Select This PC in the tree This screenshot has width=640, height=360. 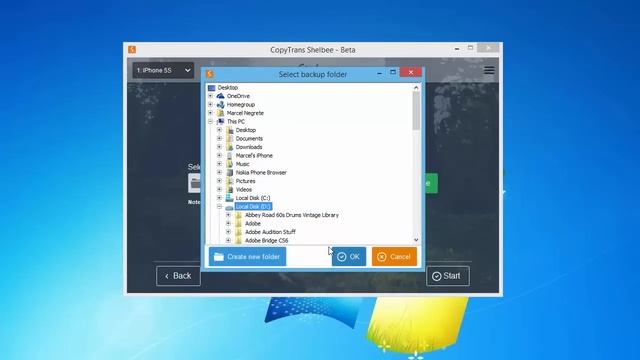point(236,122)
